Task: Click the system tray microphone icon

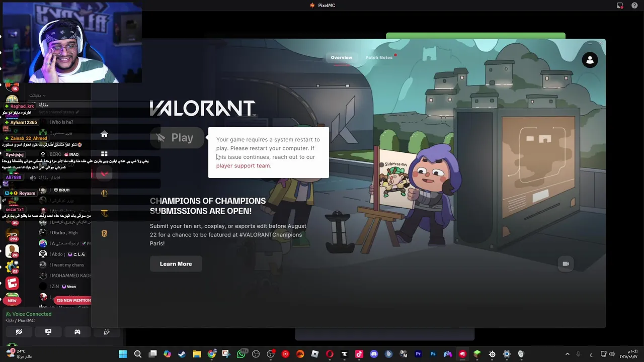Action: pos(578,354)
